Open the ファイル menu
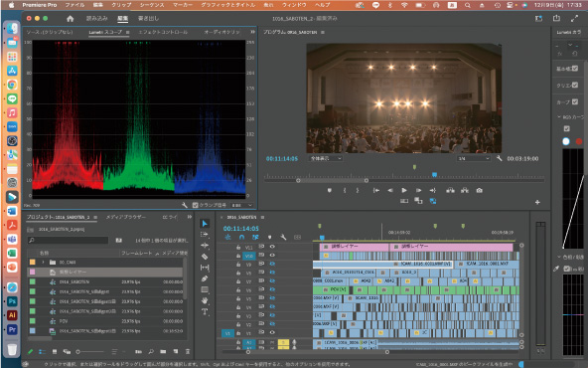 pos(74,5)
